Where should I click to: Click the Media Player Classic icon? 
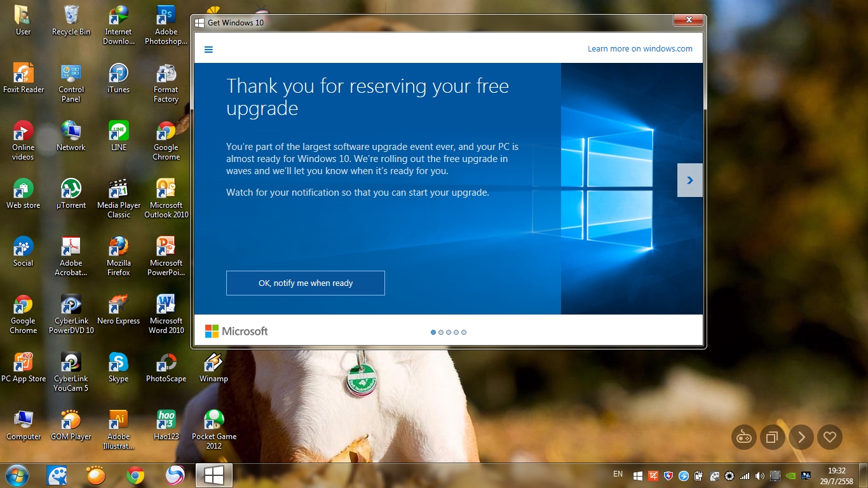[119, 198]
